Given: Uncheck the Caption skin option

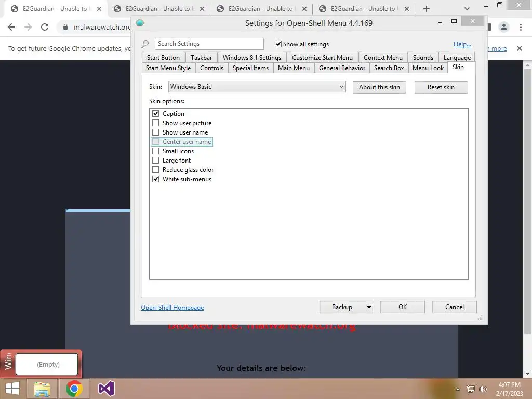Looking at the screenshot, I should 155,114.
